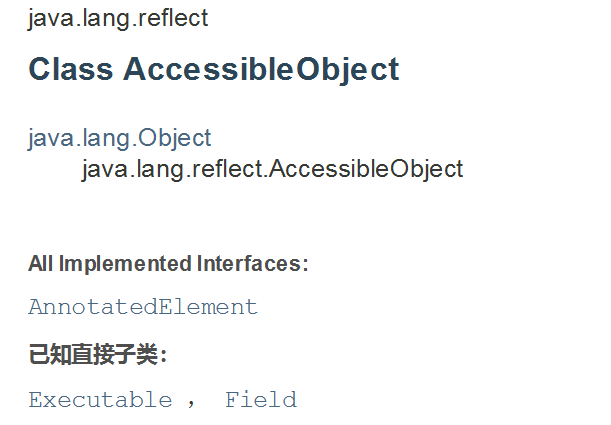Viewport: 611px width, 425px height.
Task: Click the java.lang.reflect package name at top
Action: point(118,18)
